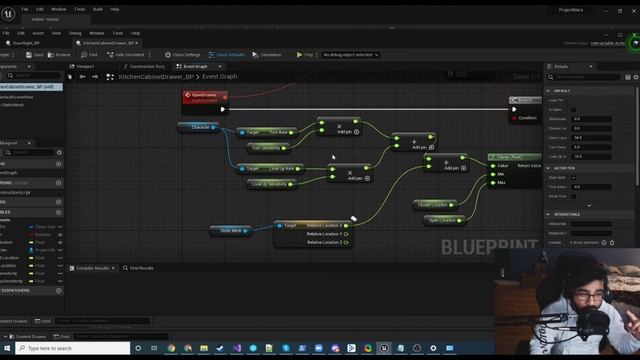
Task: Toggle Hide Unrelated in the toolbar
Action: point(126,55)
